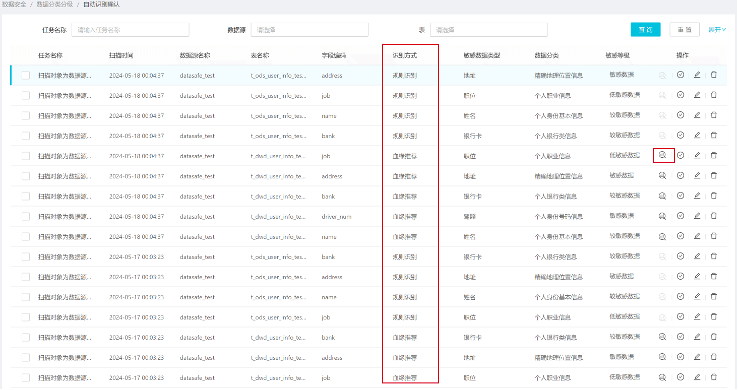738x390 pixels.
Task: Go to 数据分类分级 breadcrumb
Action: [x=55, y=4]
